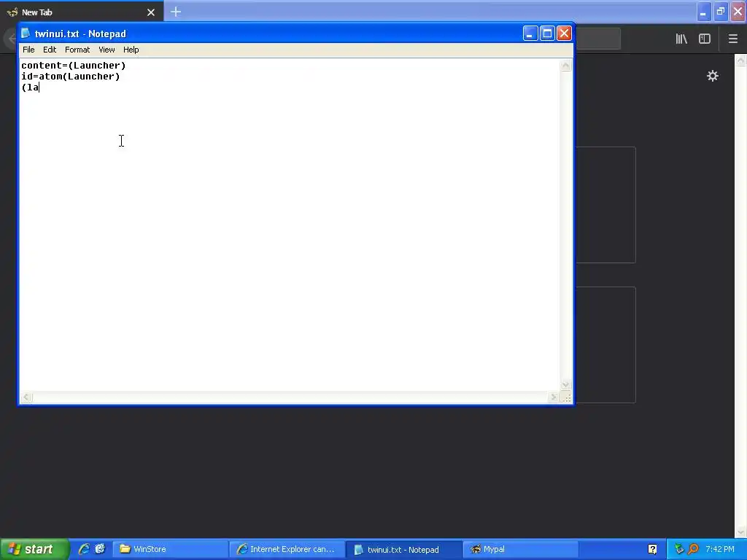Image resolution: width=747 pixels, height=560 pixels.
Task: Open a new browser tab with plus
Action: [x=176, y=12]
